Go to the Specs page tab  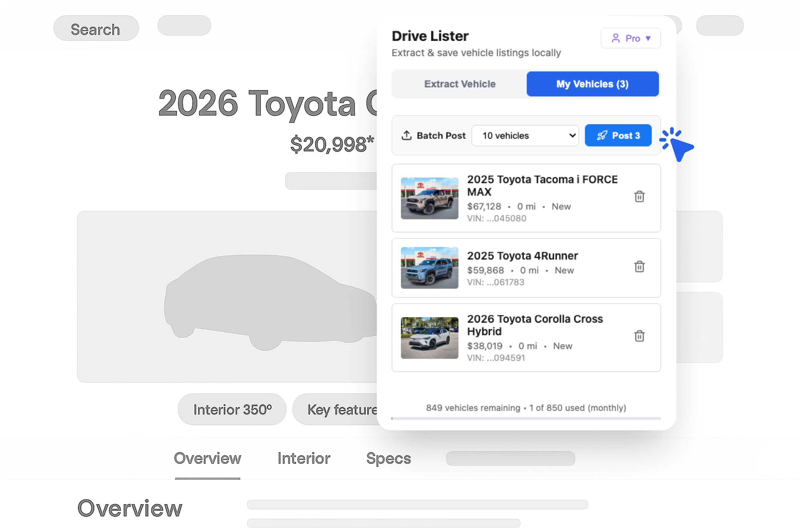coord(388,458)
